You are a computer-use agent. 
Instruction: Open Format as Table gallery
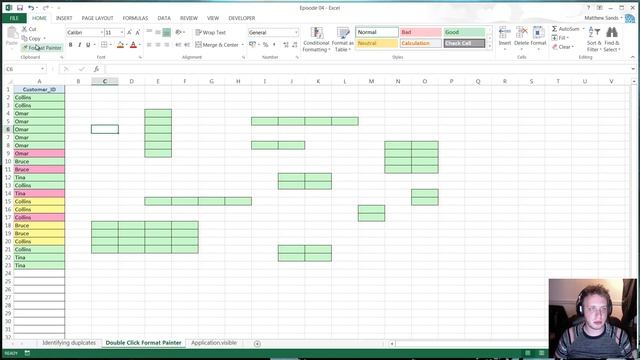(x=342, y=39)
